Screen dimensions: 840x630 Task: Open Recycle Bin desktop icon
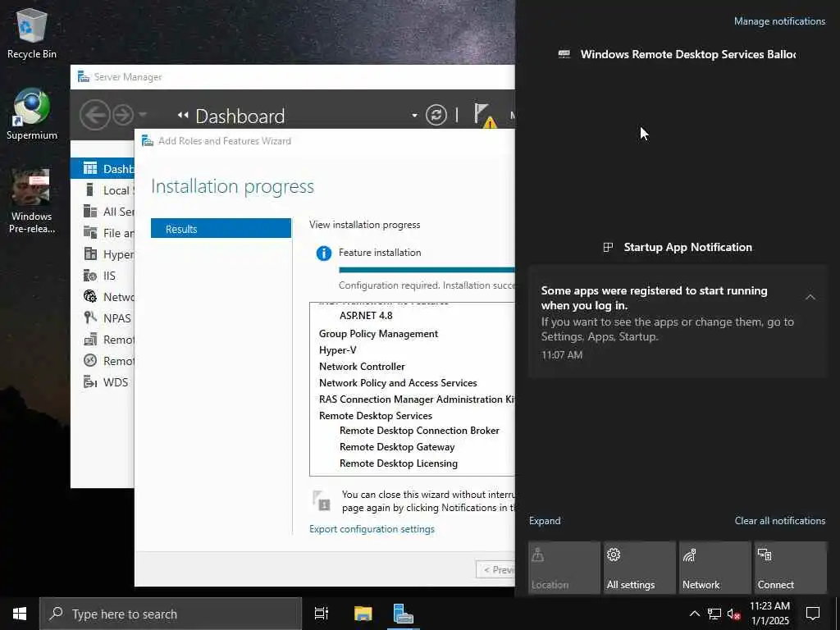click(31, 33)
